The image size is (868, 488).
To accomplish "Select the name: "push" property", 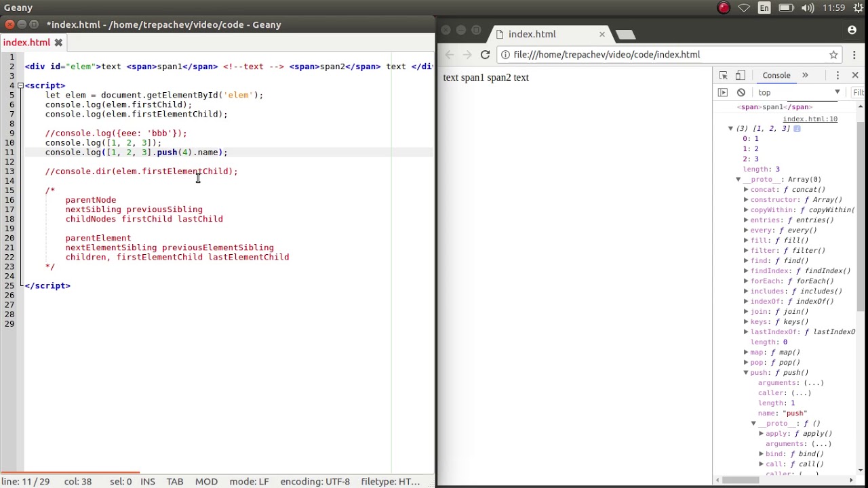I will pos(783,413).
